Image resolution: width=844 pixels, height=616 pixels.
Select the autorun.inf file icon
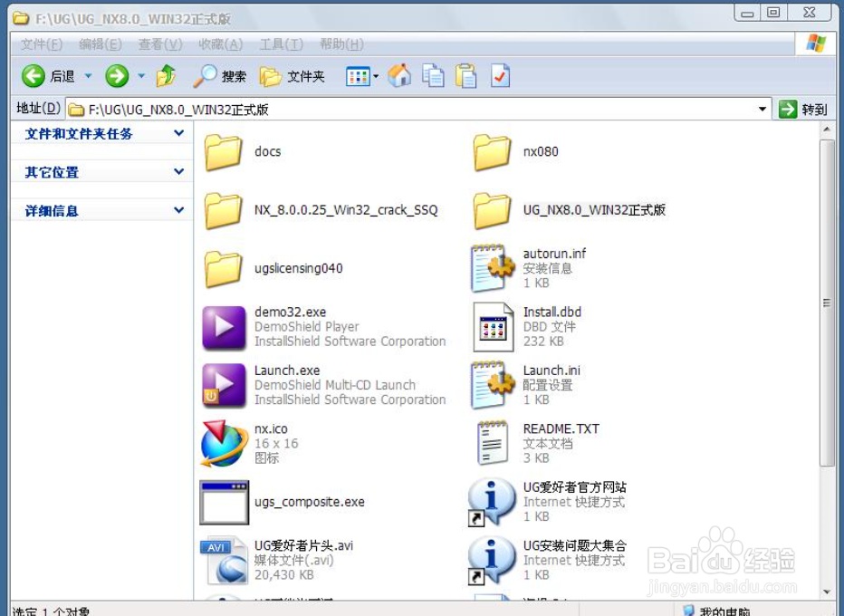(493, 267)
